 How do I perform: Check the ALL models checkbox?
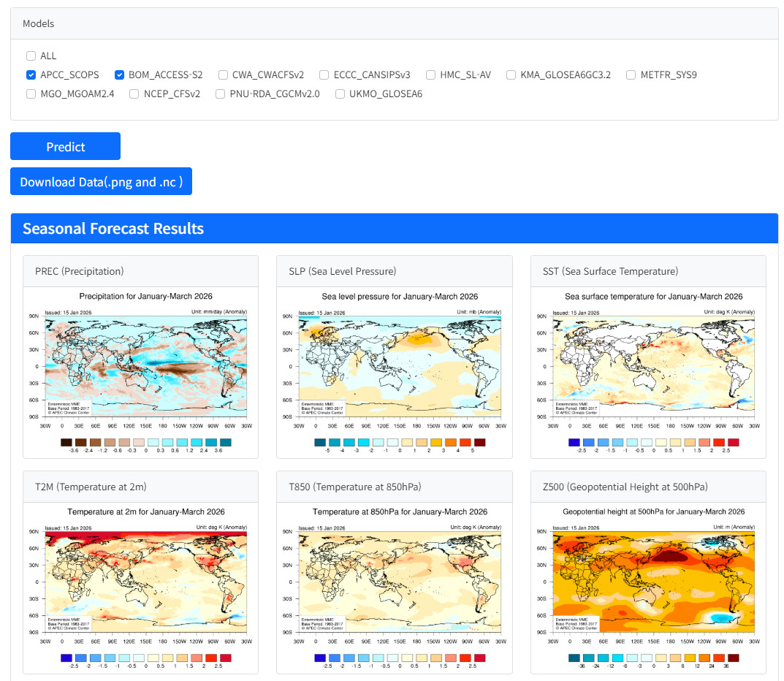[31, 56]
